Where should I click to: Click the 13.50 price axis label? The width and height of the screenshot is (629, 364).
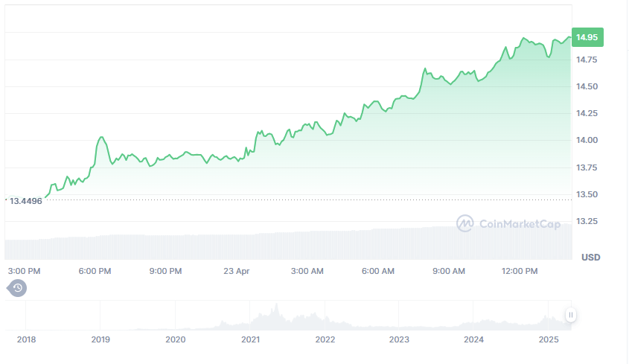(587, 194)
